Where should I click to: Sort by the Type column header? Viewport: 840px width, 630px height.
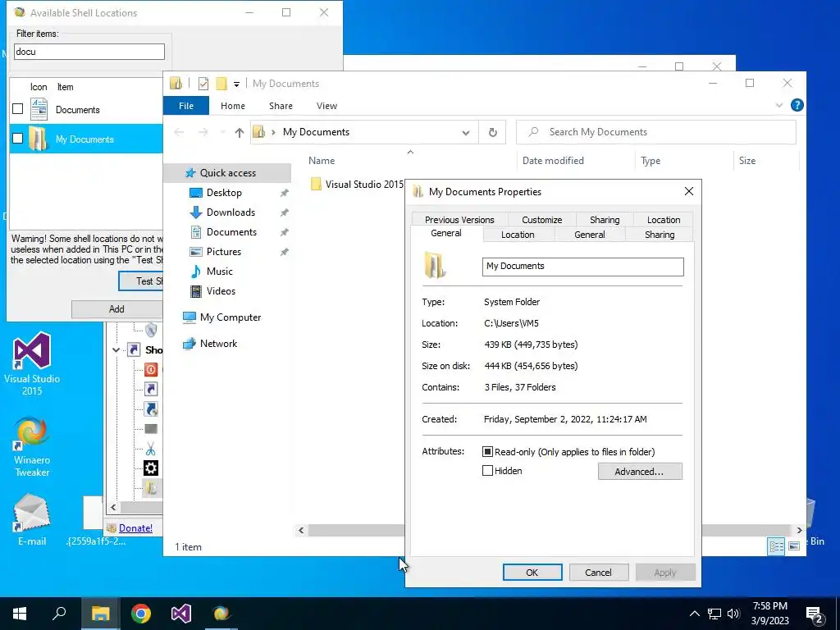pyautogui.click(x=651, y=161)
